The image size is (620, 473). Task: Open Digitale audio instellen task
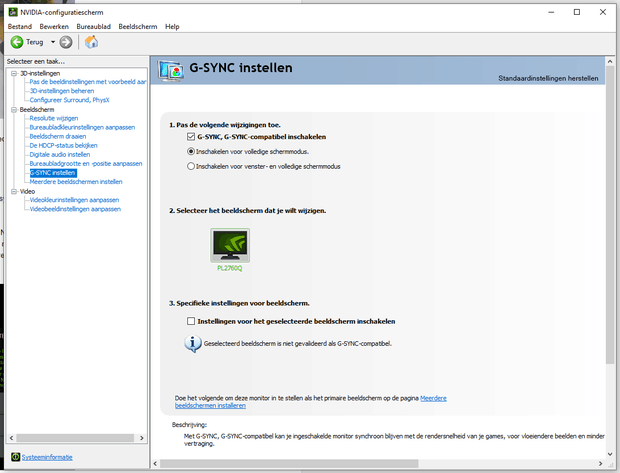60,155
